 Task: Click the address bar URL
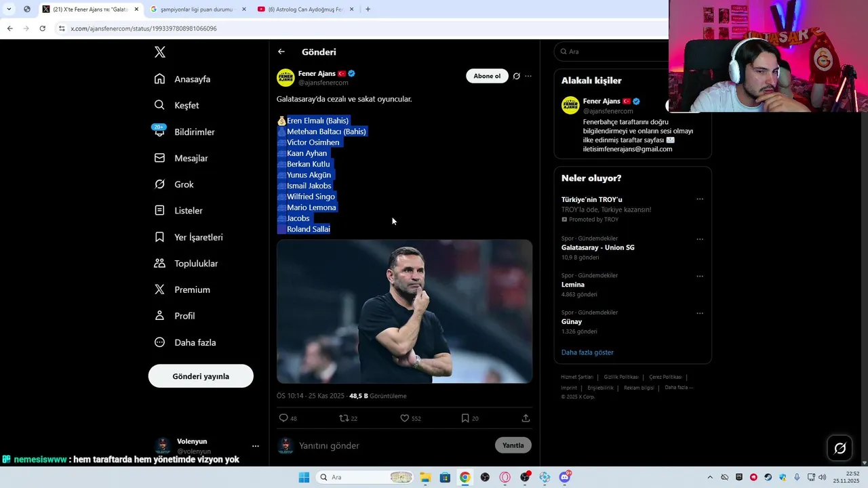tap(144, 28)
